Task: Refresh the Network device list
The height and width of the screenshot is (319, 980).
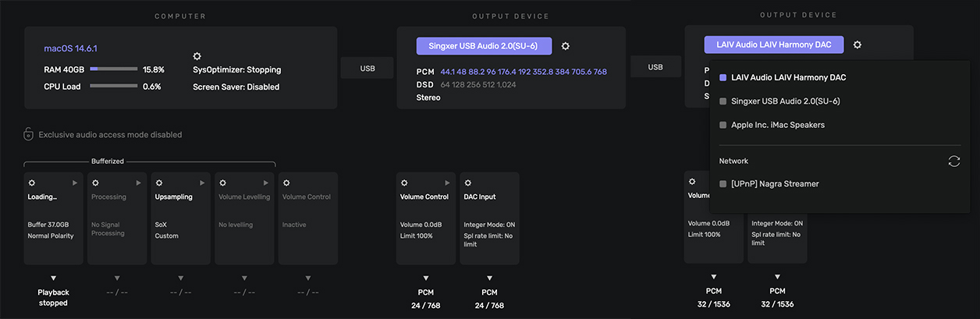Action: tap(953, 161)
